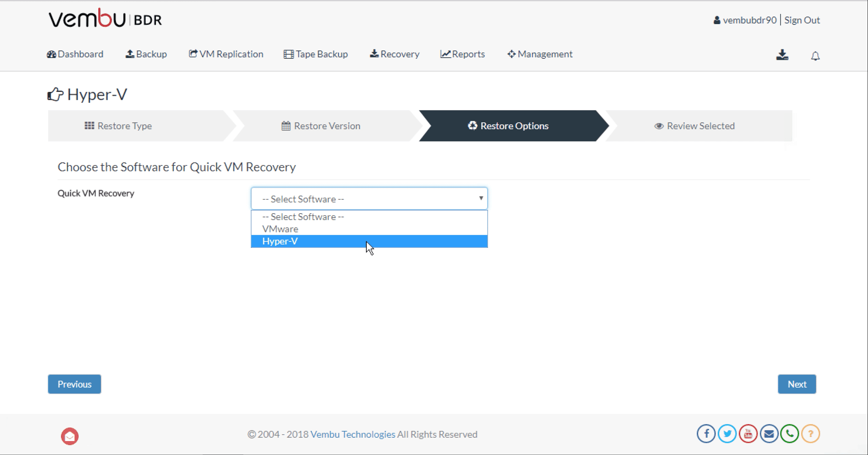Click the Sign Out link
868x455 pixels.
click(802, 20)
